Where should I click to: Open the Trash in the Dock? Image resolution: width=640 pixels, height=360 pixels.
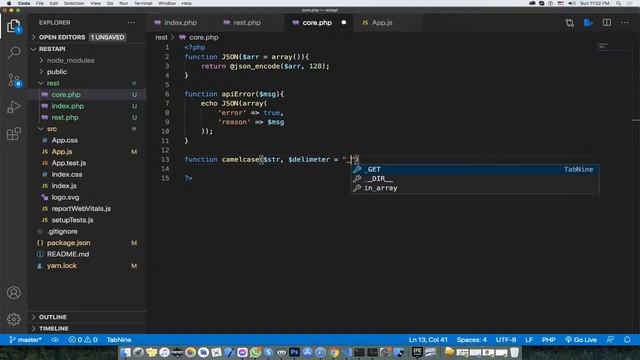tap(515, 352)
